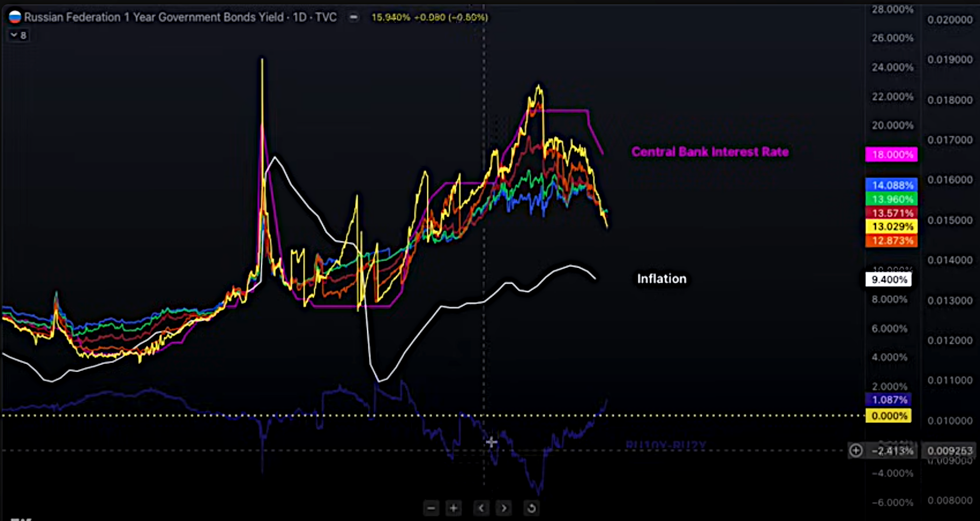Click the -2.413% crosshair price label
980x521 pixels.
(892, 451)
